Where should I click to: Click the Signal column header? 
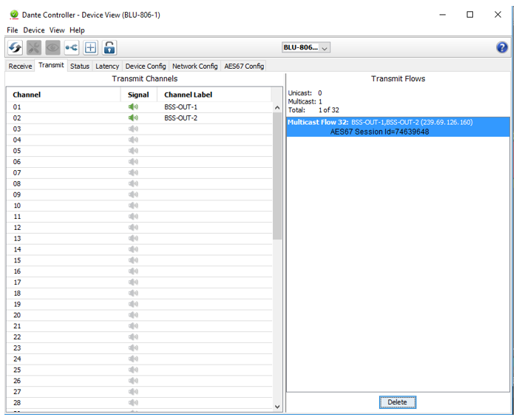tap(138, 95)
